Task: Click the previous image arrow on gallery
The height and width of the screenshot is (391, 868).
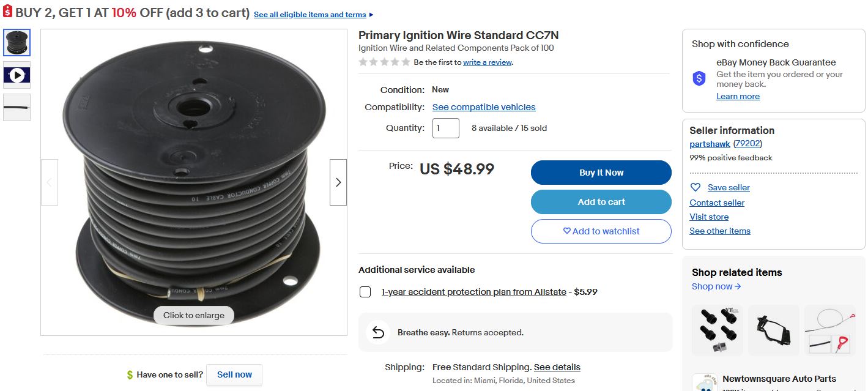Action: tap(50, 182)
